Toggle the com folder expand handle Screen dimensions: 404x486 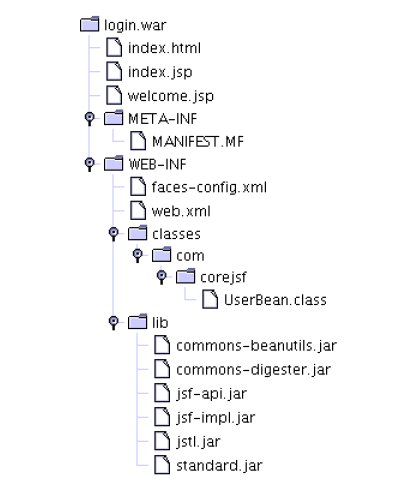pyautogui.click(x=137, y=255)
